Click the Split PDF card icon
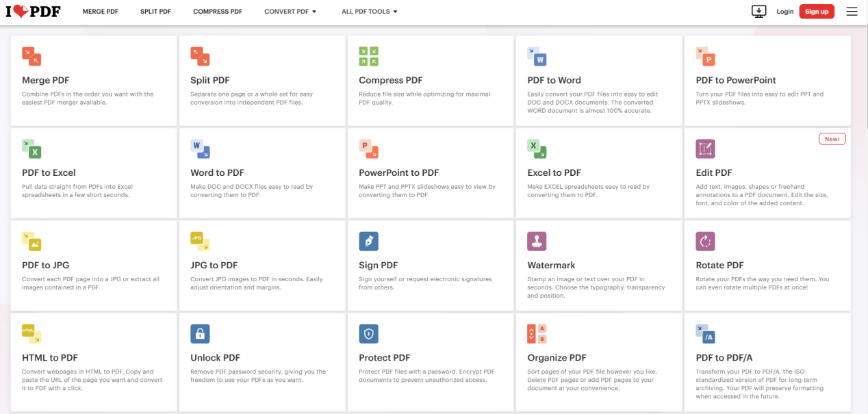This screenshot has width=868, height=414. pos(200,56)
